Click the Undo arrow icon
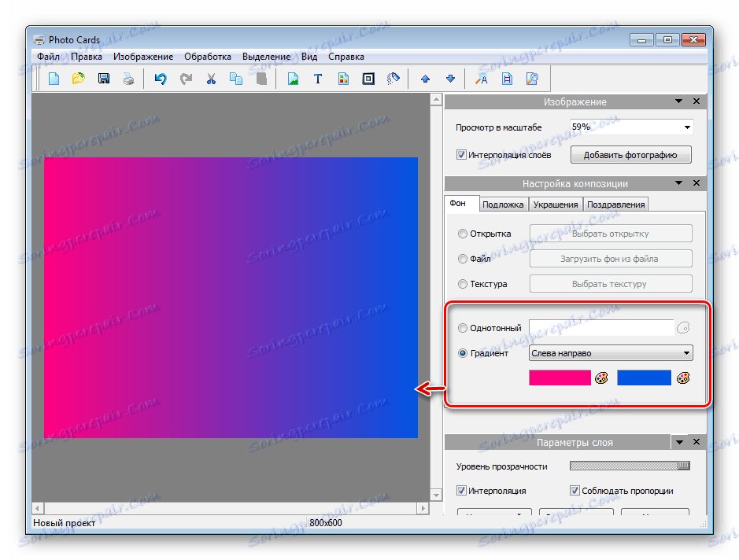The image size is (739, 560). 161,79
